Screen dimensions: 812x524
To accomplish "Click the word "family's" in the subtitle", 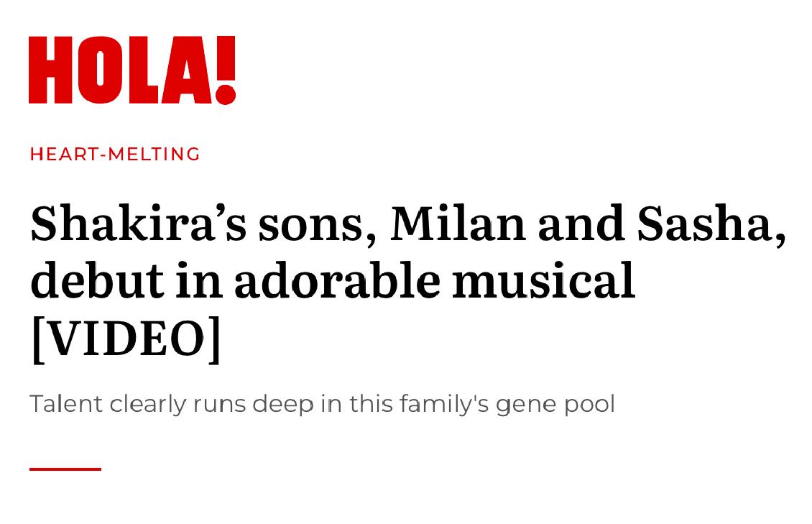I will tap(444, 405).
